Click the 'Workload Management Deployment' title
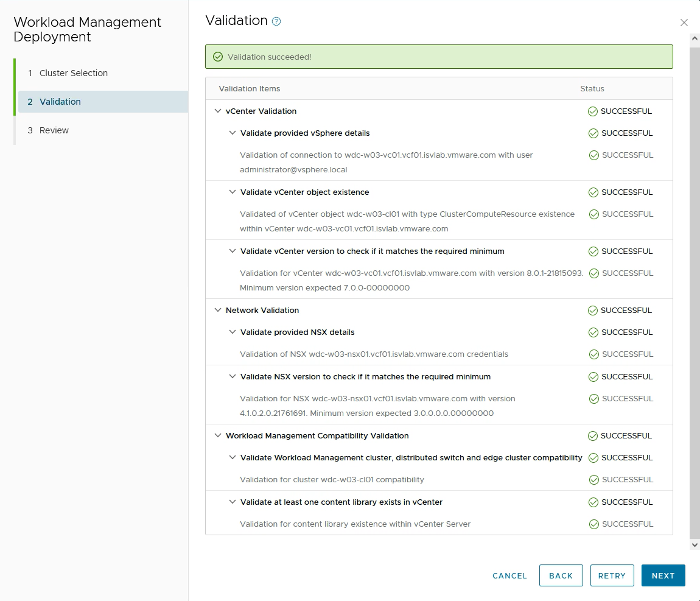The width and height of the screenshot is (700, 601). (x=87, y=29)
